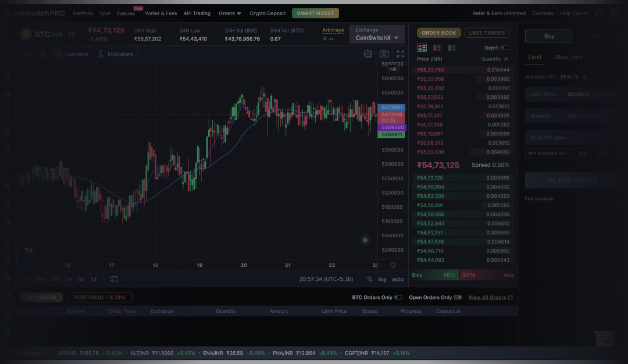Expand the chart to fullscreen
Viewport: 628px width, 364px height.
(x=399, y=53)
